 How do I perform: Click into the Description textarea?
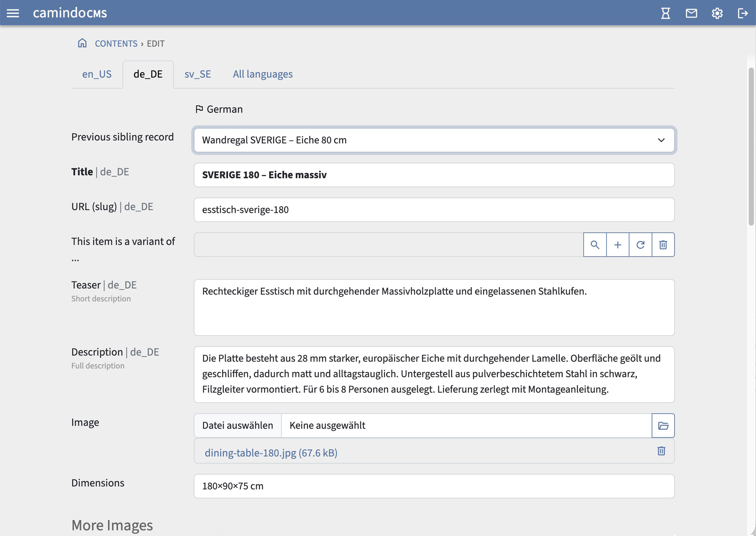(434, 374)
